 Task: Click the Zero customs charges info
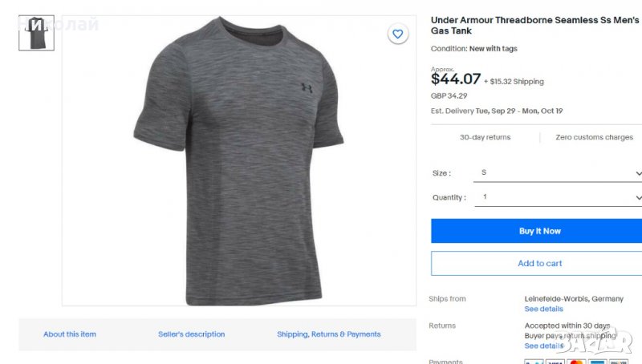pyautogui.click(x=595, y=137)
